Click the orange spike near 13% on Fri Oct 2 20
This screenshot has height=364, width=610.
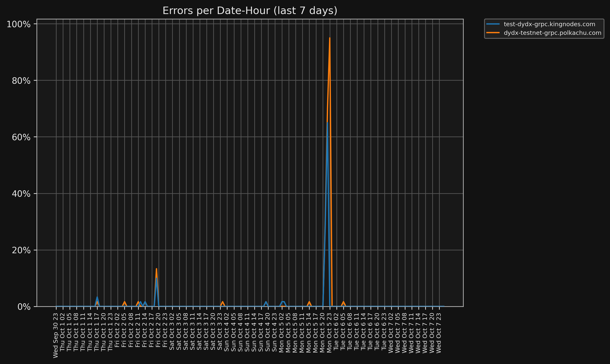pyautogui.click(x=156, y=269)
